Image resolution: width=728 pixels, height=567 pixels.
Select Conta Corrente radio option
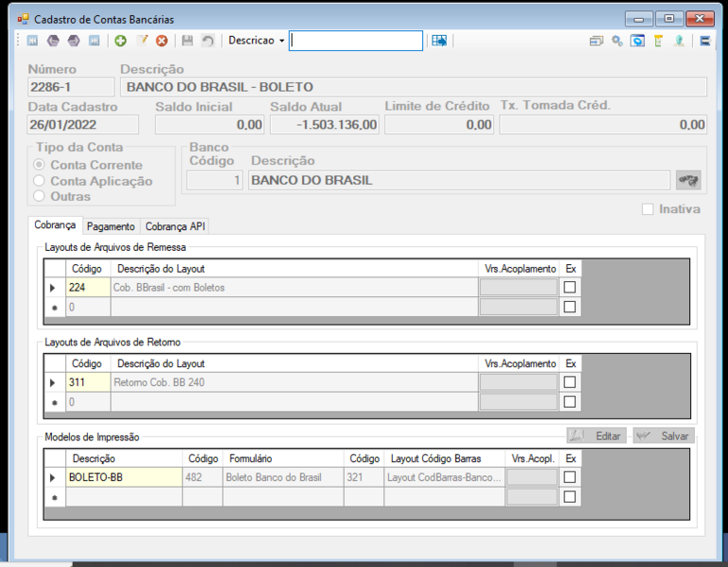click(39, 165)
